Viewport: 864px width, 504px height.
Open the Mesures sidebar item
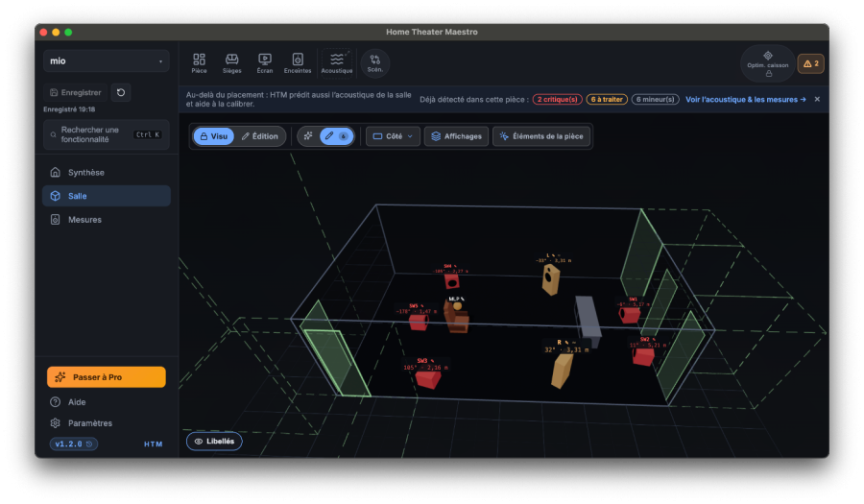(x=107, y=219)
